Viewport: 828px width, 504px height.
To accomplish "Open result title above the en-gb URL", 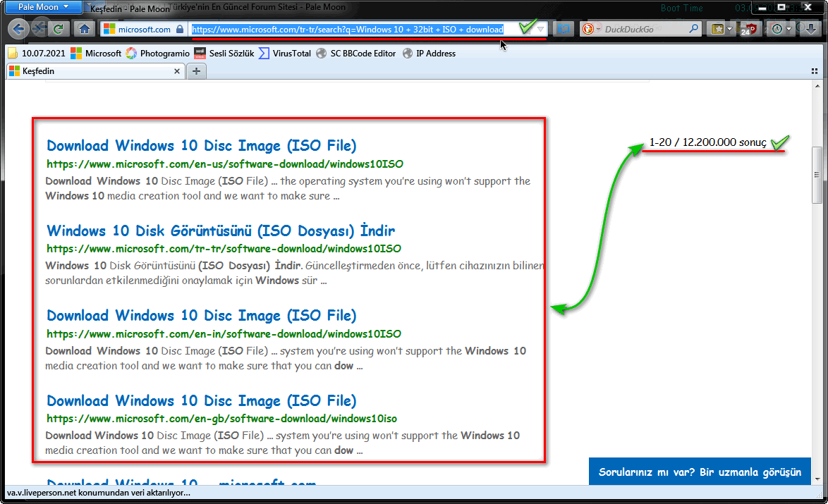I will coord(201,400).
